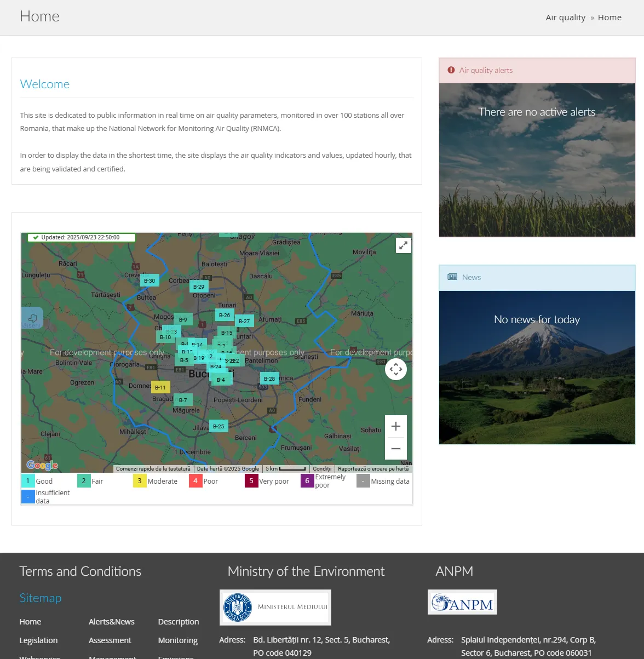Image resolution: width=644 pixels, height=659 pixels.
Task: Open the Alerts&News footer link
Action: tap(112, 622)
